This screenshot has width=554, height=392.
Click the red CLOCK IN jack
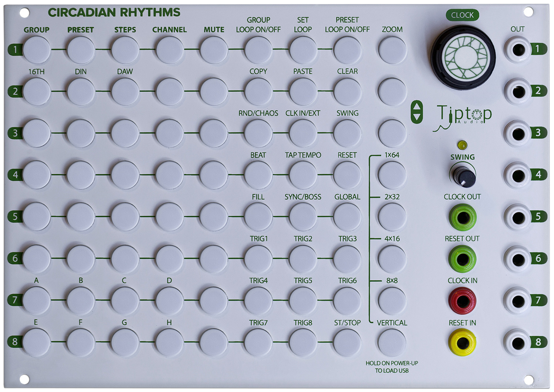462,301
